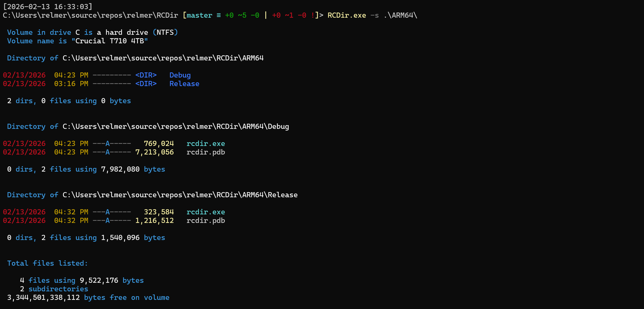Click the first <DIR> marker for Debug
644x309 pixels.
tap(146, 75)
